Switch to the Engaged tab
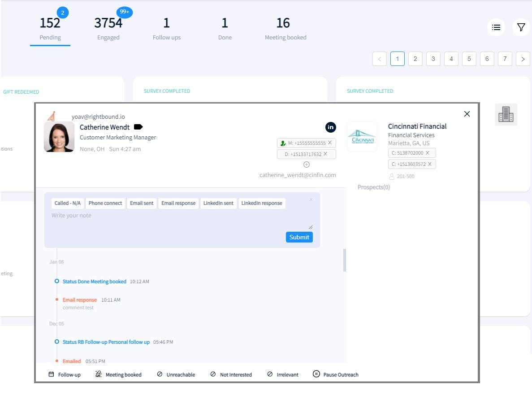Screen dimensions: 532x398 pyautogui.click(x=108, y=28)
